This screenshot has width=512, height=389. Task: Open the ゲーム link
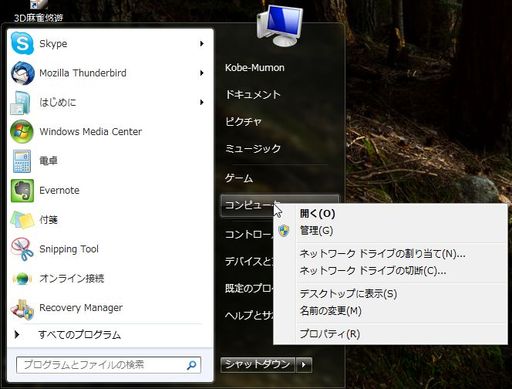(x=239, y=178)
